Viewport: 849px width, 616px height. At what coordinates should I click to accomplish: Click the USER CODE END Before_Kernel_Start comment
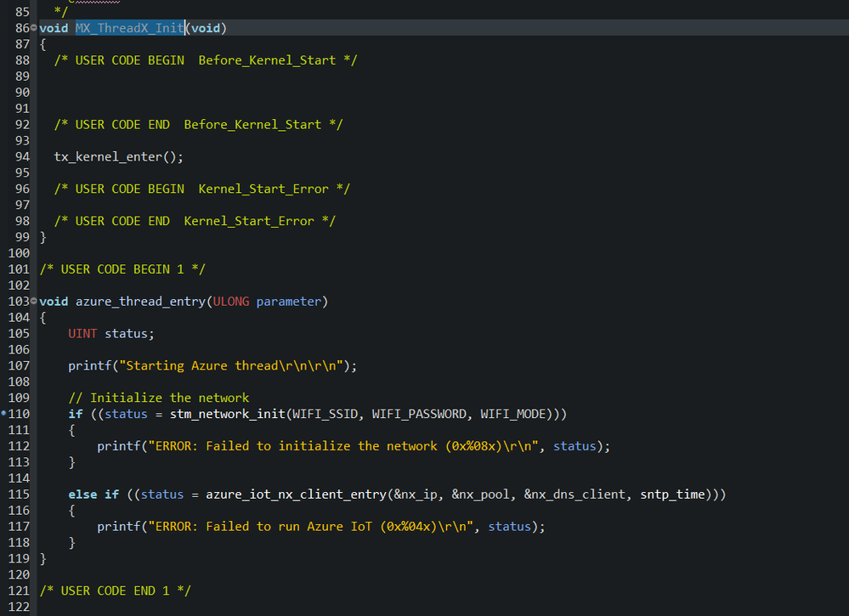click(198, 125)
